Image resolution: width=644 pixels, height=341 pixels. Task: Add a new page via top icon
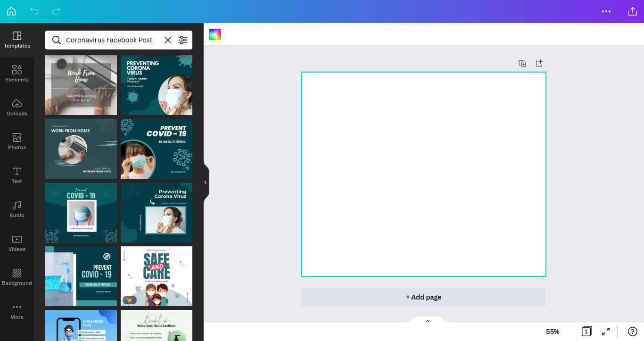(539, 63)
